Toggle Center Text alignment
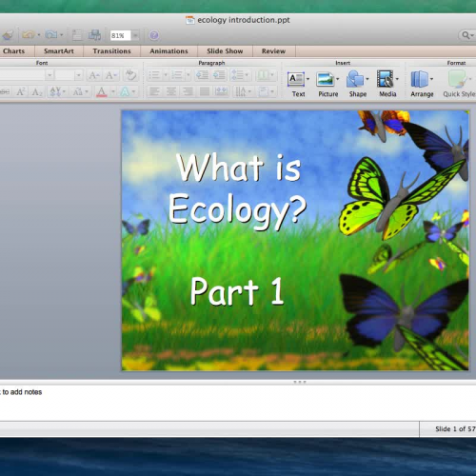Viewport: 476px width, 476px height. click(171, 91)
